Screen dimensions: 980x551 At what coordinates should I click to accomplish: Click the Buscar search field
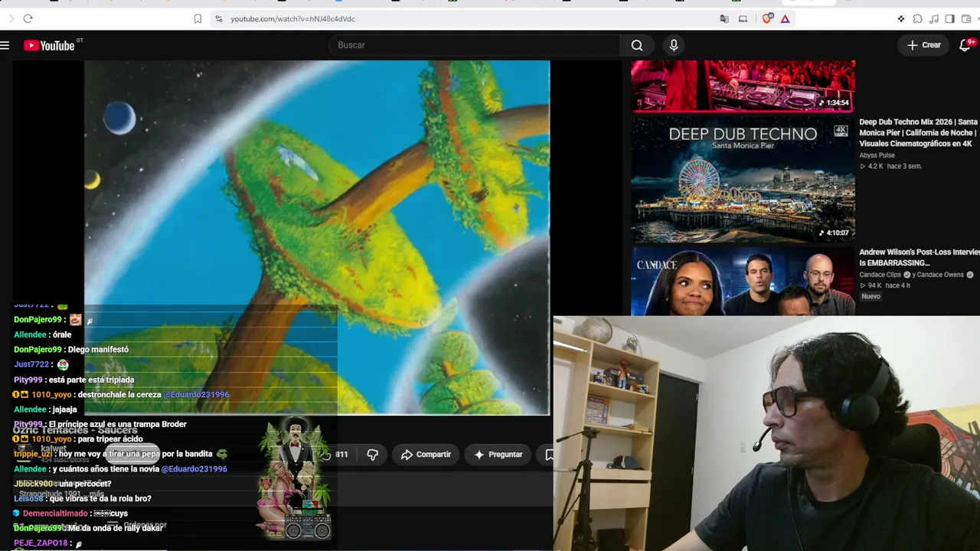pyautogui.click(x=475, y=45)
